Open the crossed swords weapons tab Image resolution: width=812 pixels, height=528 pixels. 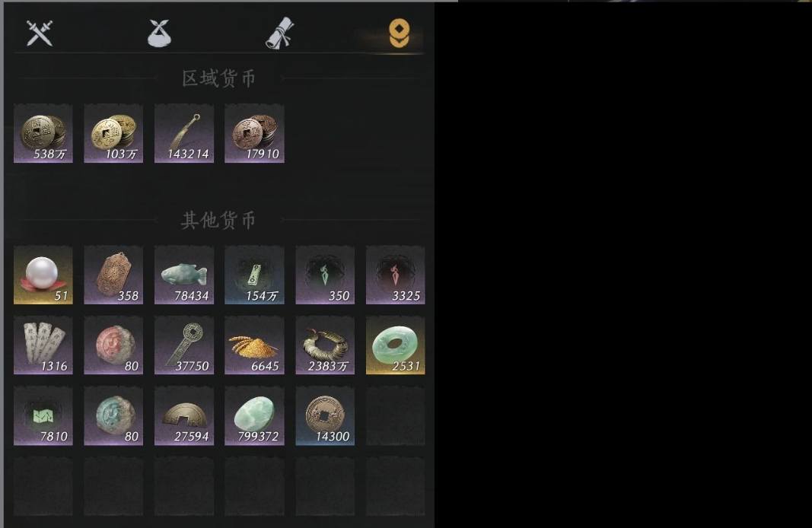pyautogui.click(x=40, y=33)
